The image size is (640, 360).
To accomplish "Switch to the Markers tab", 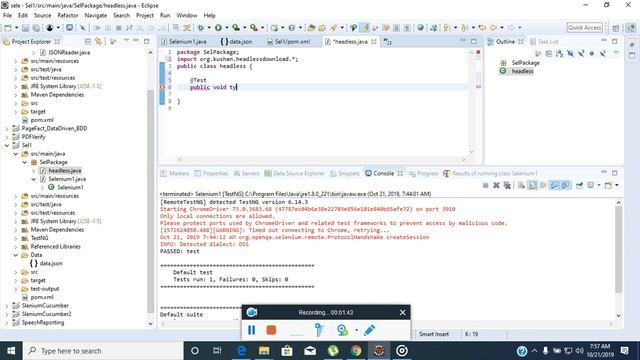I will [175, 173].
